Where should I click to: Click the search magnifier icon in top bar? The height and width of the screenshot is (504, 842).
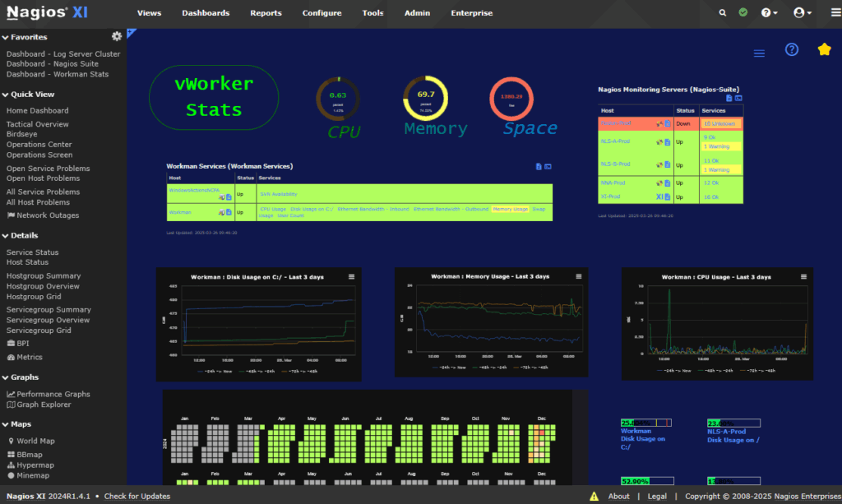(723, 13)
